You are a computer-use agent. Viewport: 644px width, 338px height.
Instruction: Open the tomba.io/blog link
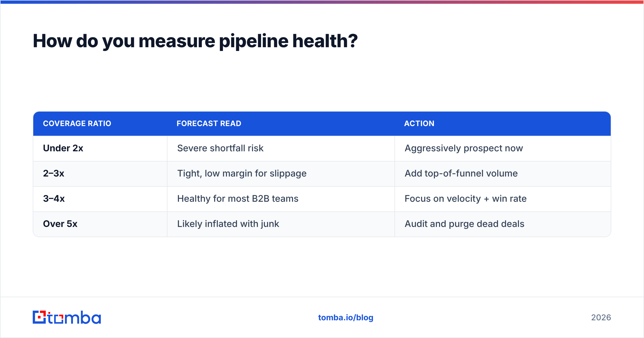(x=346, y=318)
